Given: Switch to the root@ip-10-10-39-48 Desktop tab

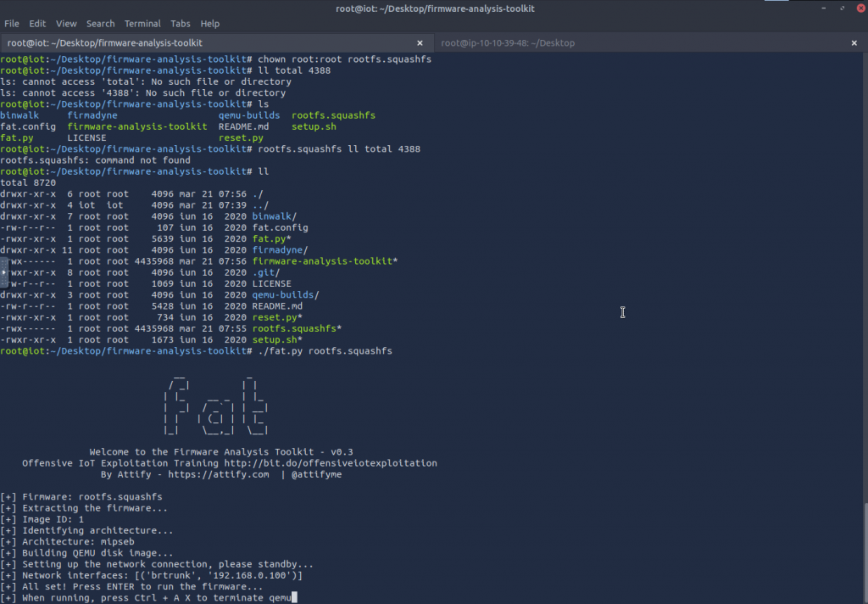Looking at the screenshot, I should pyautogui.click(x=650, y=42).
